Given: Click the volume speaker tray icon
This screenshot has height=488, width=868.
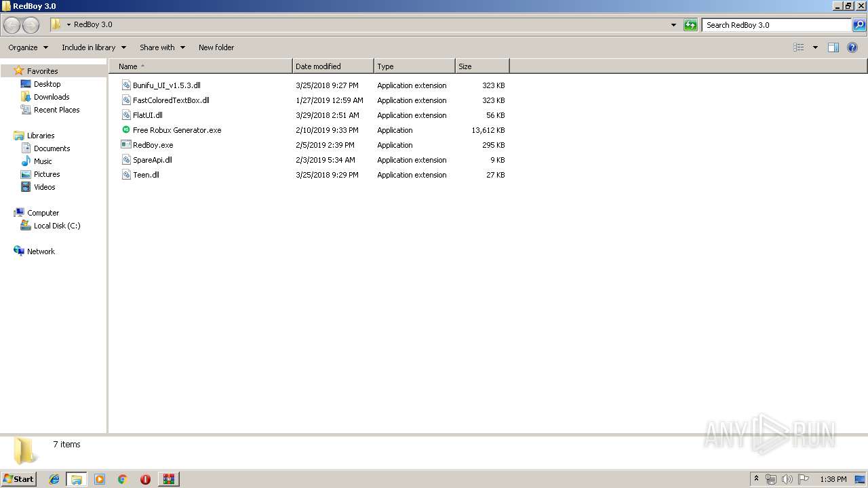Looking at the screenshot, I should [787, 479].
